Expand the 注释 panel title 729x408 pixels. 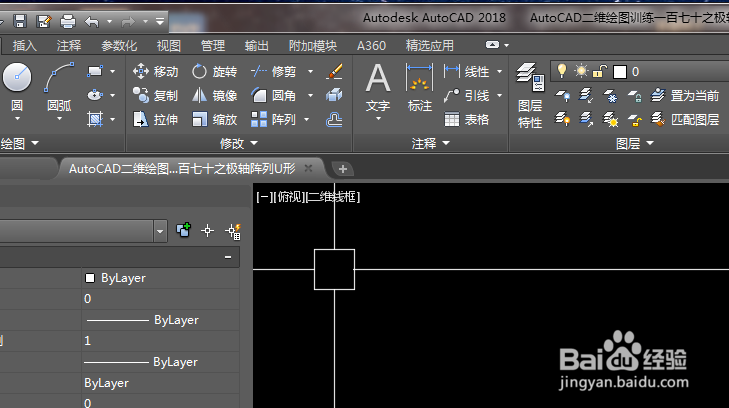point(431,144)
